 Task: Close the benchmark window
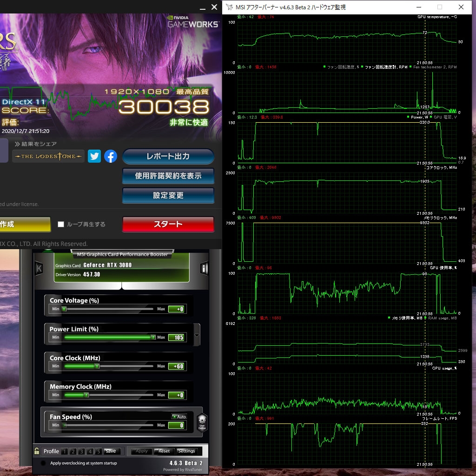[x=214, y=7]
